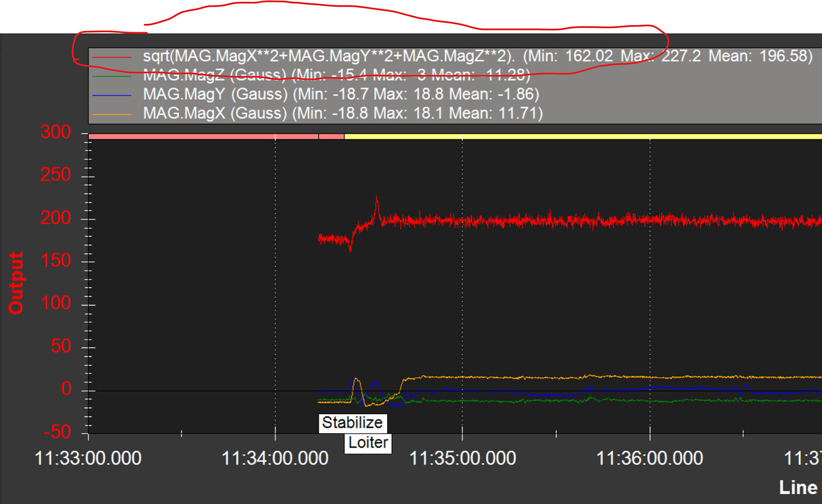
Task: Select the Loiter mode annotation label
Action: pyautogui.click(x=367, y=442)
